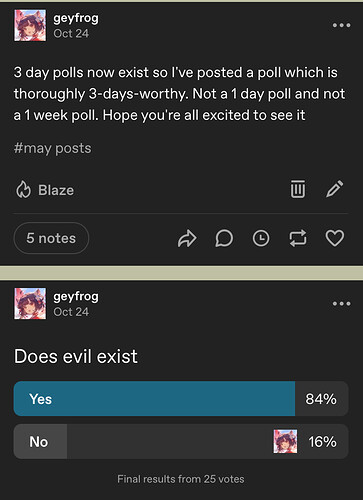363x500 pixels.
Task: Open geyfrog username on poll post
Action: (76, 296)
